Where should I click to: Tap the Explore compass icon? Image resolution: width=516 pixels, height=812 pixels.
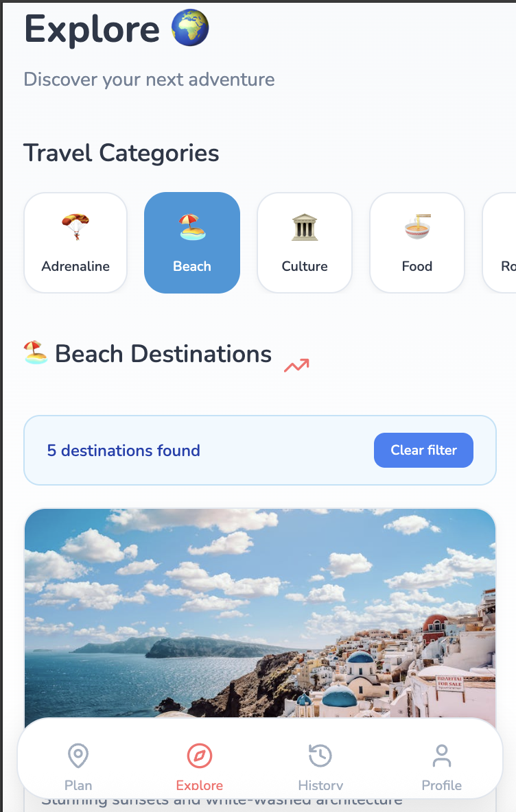point(200,756)
